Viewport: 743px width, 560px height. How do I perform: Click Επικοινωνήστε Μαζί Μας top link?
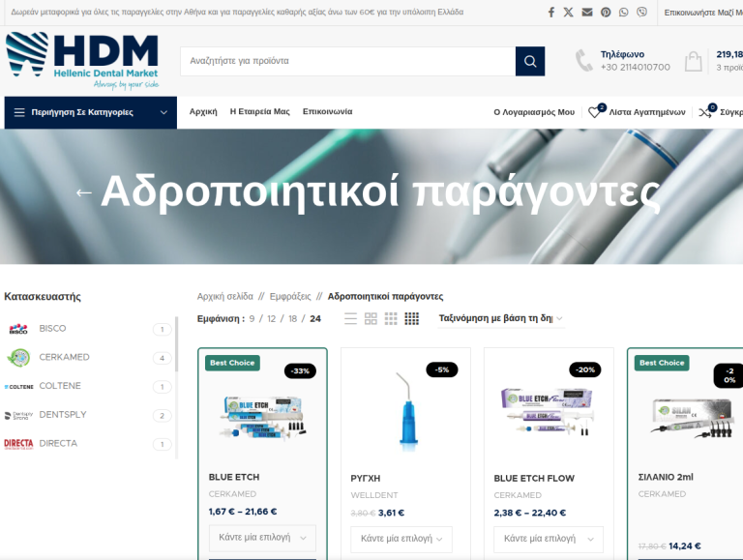[703, 13]
